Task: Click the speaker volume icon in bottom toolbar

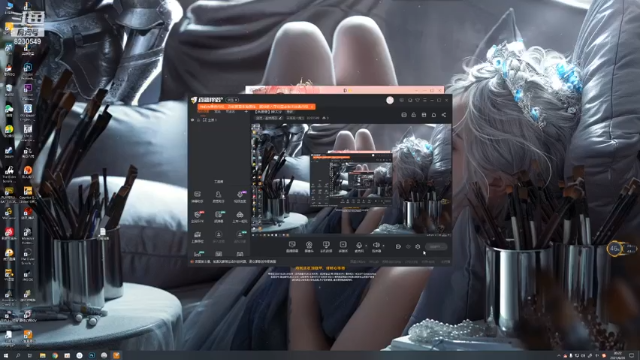Action: 376,245
